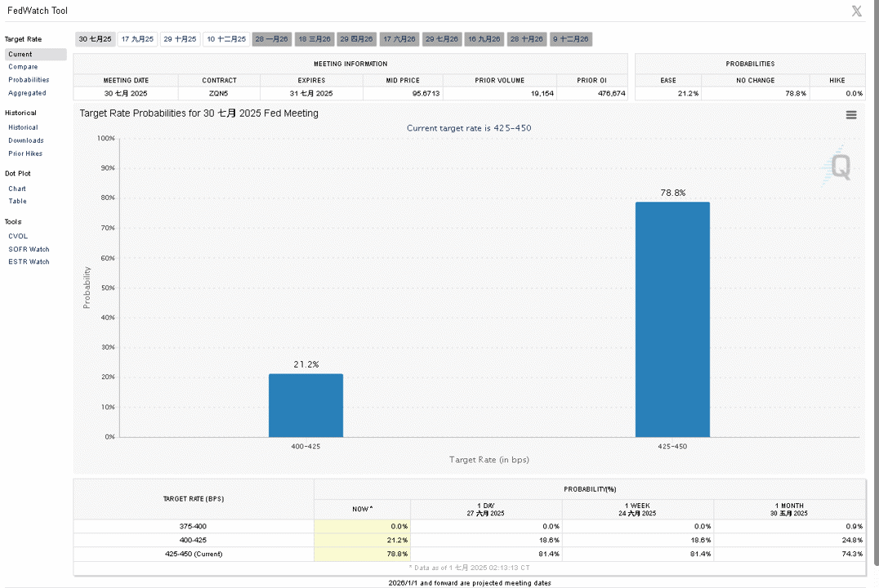This screenshot has height=588, width=879.
Task: Open the Downloads link
Action: click(26, 140)
